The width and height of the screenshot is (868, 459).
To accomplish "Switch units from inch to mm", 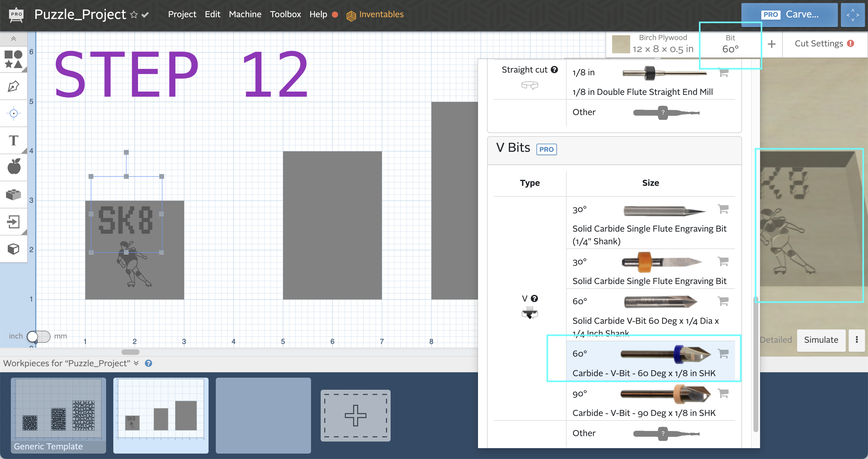I will click(38, 336).
